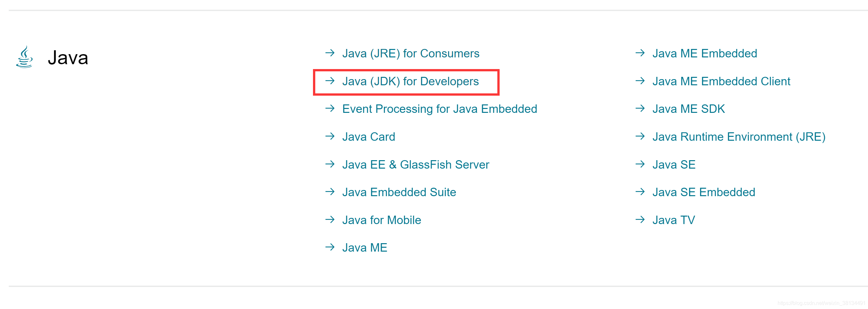Open Event Processing for Java Embedded link

pos(439,109)
